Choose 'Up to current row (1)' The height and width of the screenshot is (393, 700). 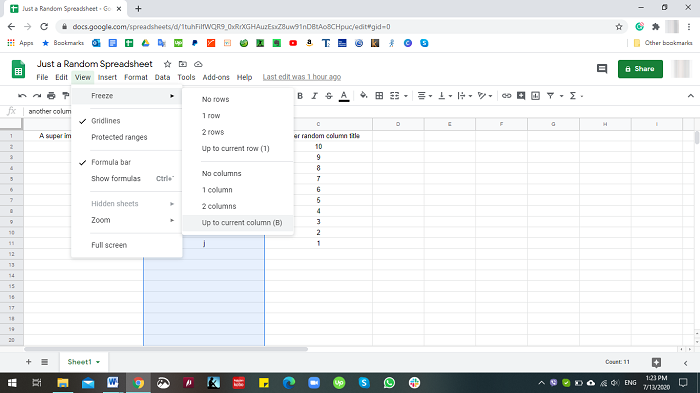(238, 148)
